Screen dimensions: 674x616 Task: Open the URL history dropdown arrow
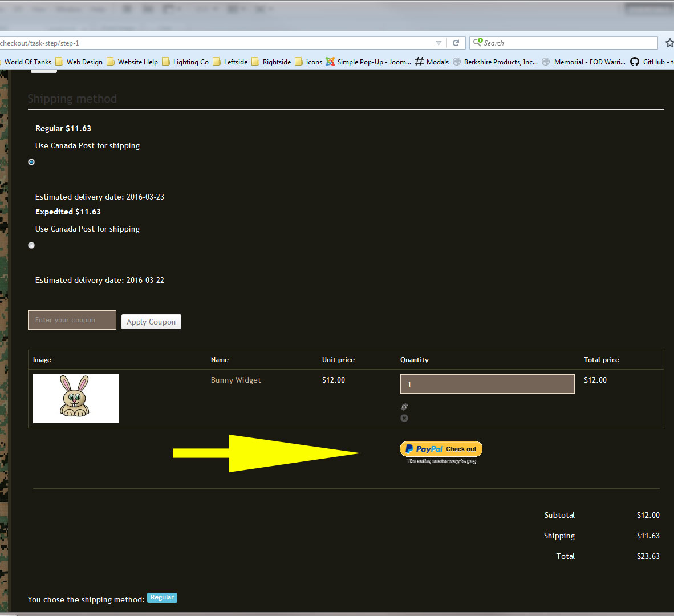[x=438, y=43]
